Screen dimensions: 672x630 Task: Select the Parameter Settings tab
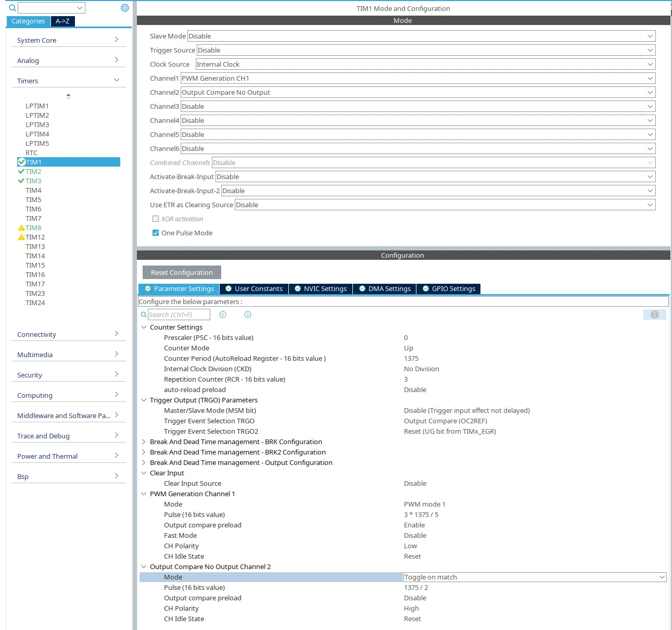point(179,288)
